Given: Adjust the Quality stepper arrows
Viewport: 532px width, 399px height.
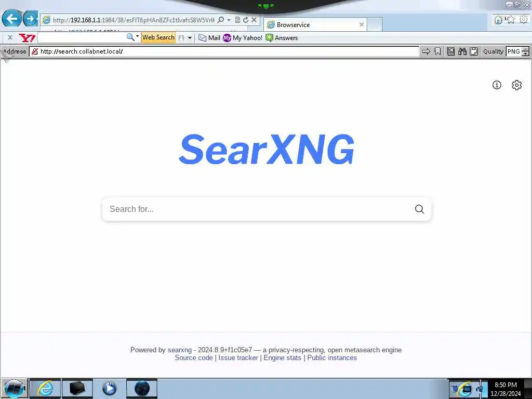Looking at the screenshot, I should pyautogui.click(x=526, y=51).
